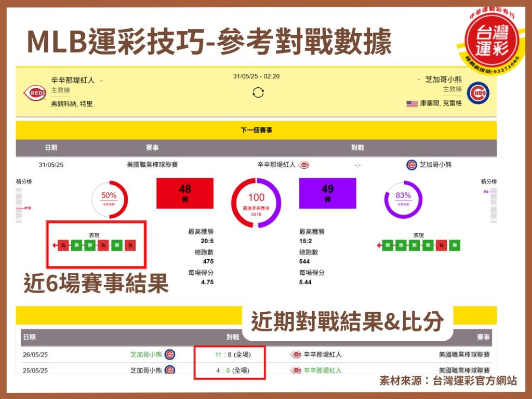The height and width of the screenshot is (399, 532).
Task: Open green 辛辛那堤紅人 link in 25/05/25 row
Action: coord(323,370)
